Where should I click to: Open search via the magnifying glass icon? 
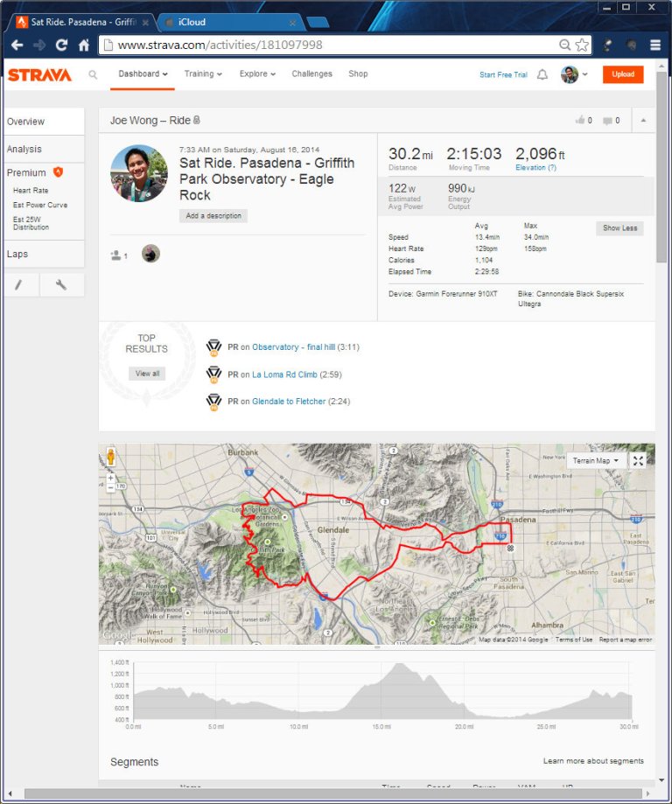93,75
